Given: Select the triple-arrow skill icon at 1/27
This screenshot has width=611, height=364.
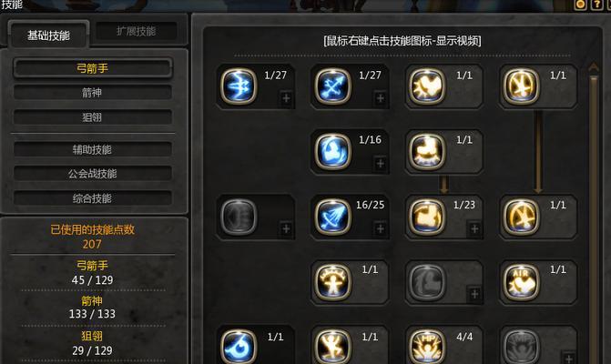Looking at the screenshot, I should pos(239,86).
